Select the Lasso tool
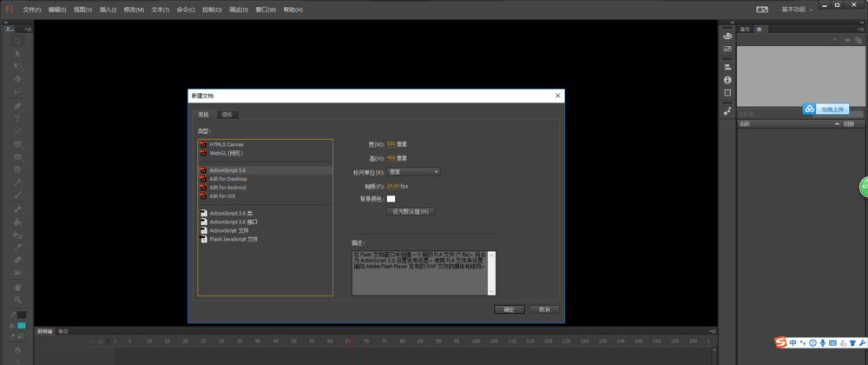This screenshot has width=868, height=365. [x=17, y=91]
